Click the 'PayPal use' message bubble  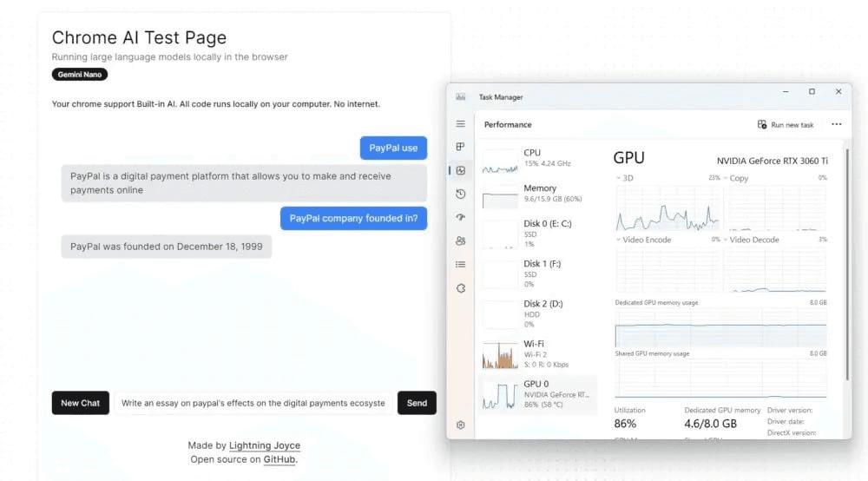coord(393,148)
